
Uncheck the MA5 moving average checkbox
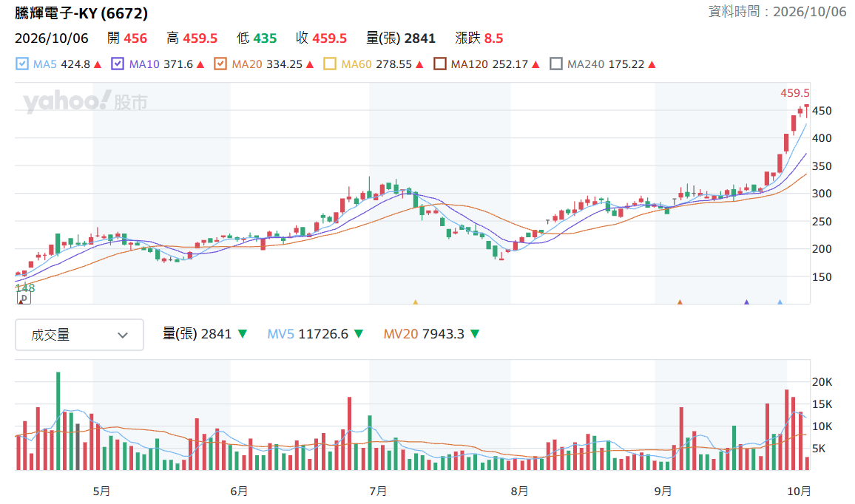point(21,64)
